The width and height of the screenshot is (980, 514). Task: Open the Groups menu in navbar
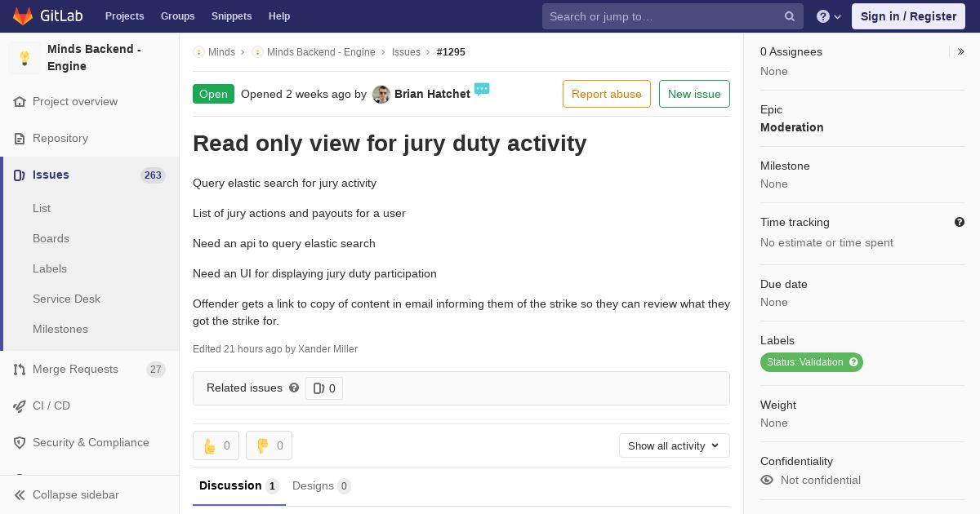click(177, 16)
